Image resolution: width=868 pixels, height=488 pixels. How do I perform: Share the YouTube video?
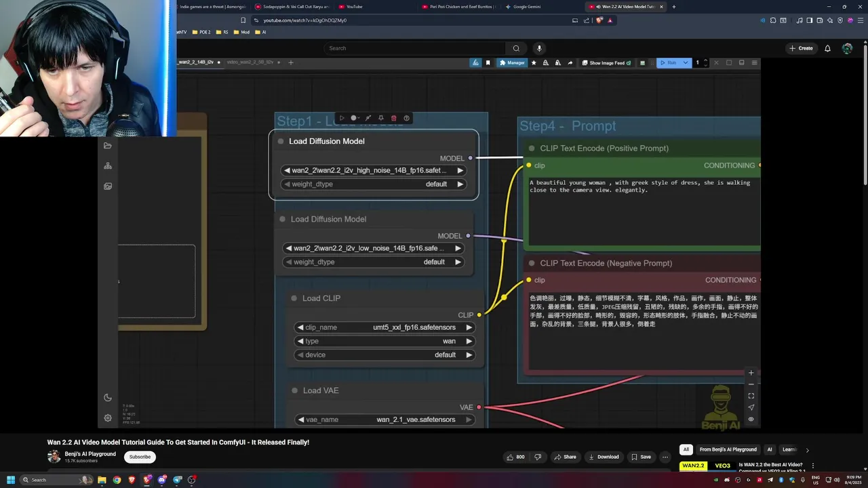[565, 457]
